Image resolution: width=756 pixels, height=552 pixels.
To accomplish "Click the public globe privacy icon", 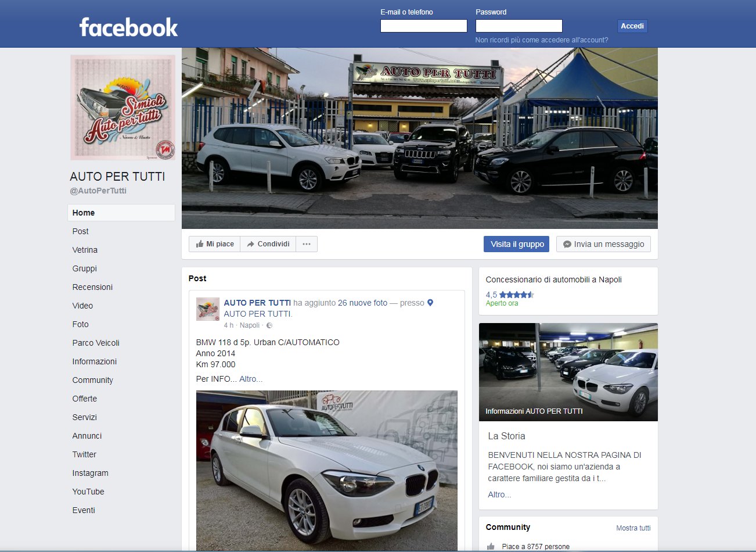I will pyautogui.click(x=269, y=325).
